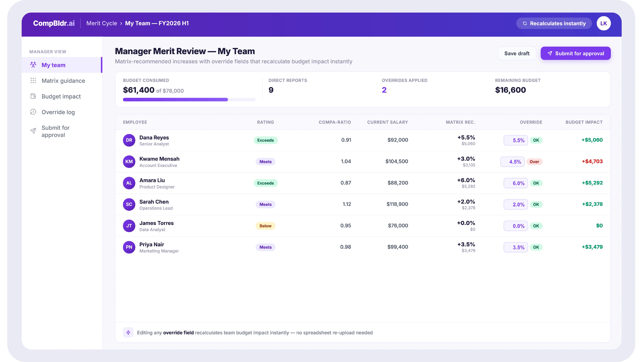Click the Recalculates instantly pill
The width and height of the screenshot is (644, 362).
pyautogui.click(x=554, y=23)
